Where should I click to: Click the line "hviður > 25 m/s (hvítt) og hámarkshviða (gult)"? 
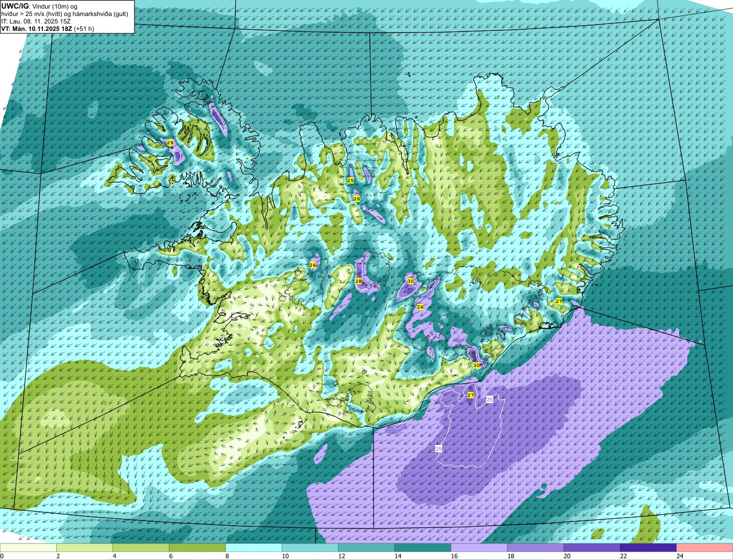coord(65,13)
